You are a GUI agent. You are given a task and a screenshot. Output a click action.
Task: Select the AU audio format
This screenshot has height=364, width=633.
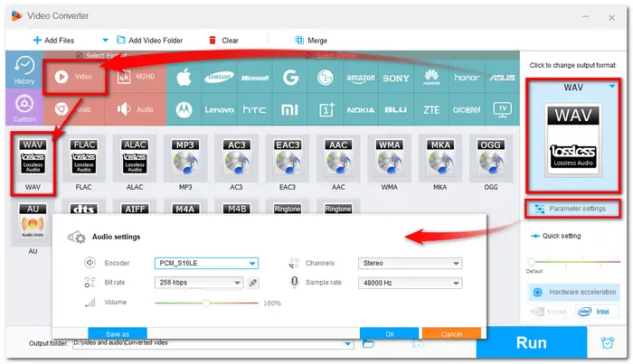(x=33, y=229)
